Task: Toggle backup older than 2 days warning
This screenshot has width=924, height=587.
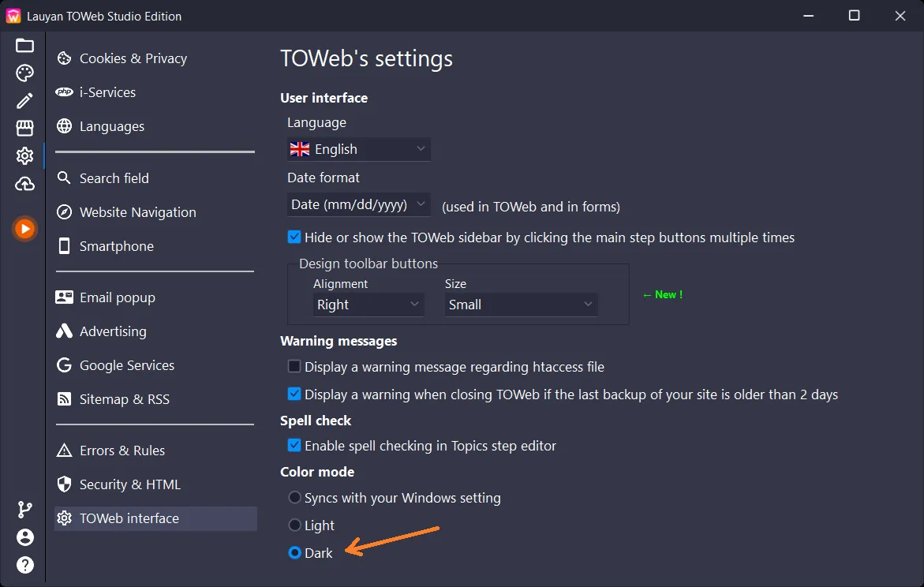Action: pyautogui.click(x=294, y=394)
